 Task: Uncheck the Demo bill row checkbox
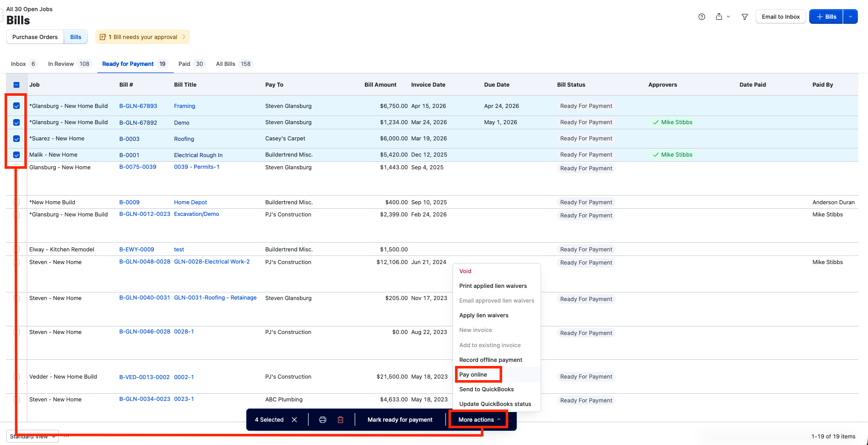pyautogui.click(x=16, y=122)
